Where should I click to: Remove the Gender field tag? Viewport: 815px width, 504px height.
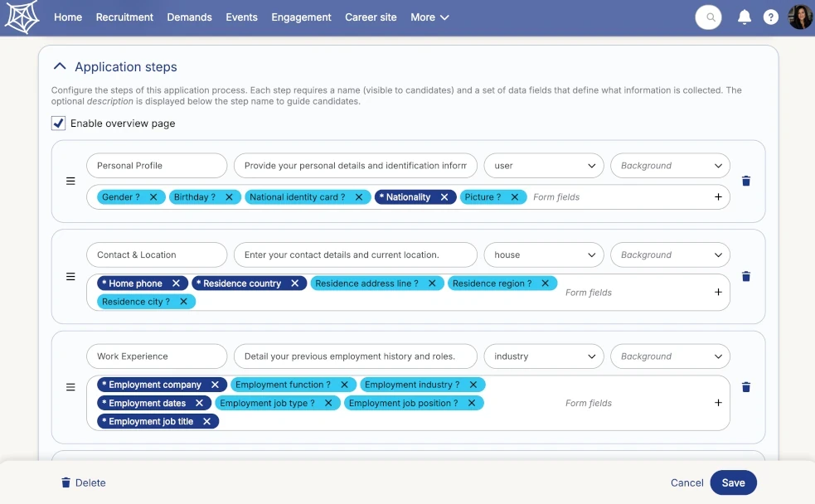(x=153, y=197)
